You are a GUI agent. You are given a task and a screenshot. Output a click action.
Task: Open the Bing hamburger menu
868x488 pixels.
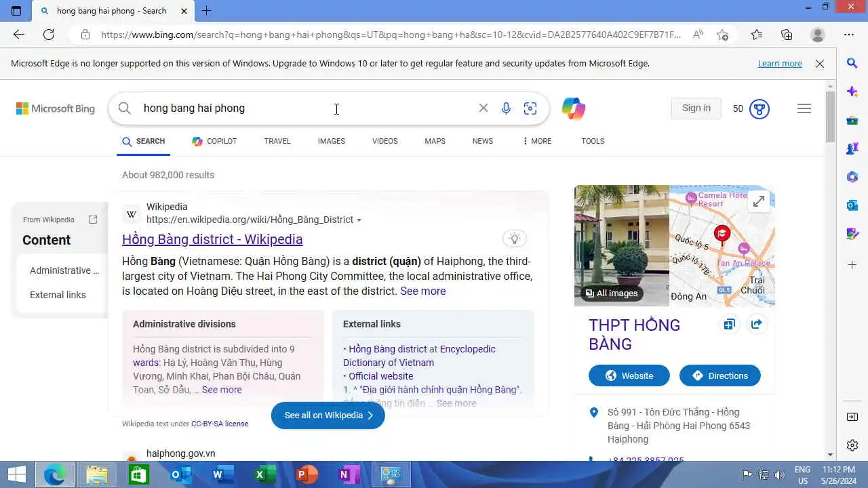click(804, 108)
